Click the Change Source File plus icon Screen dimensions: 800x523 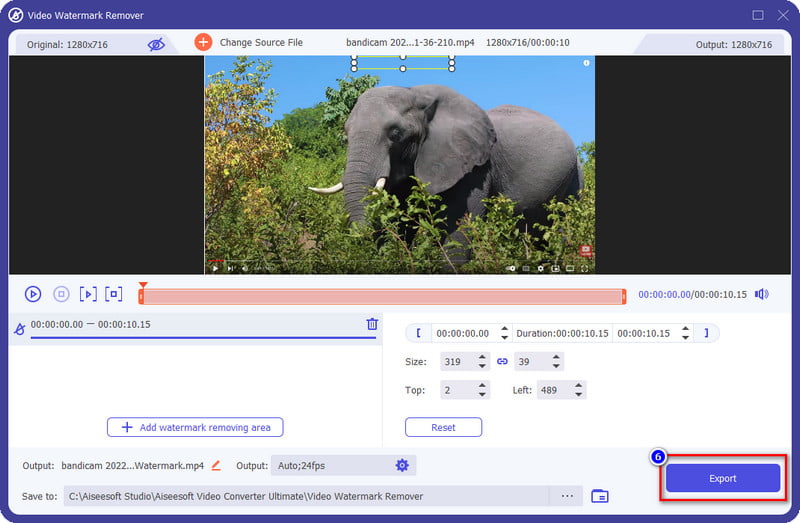pos(203,42)
